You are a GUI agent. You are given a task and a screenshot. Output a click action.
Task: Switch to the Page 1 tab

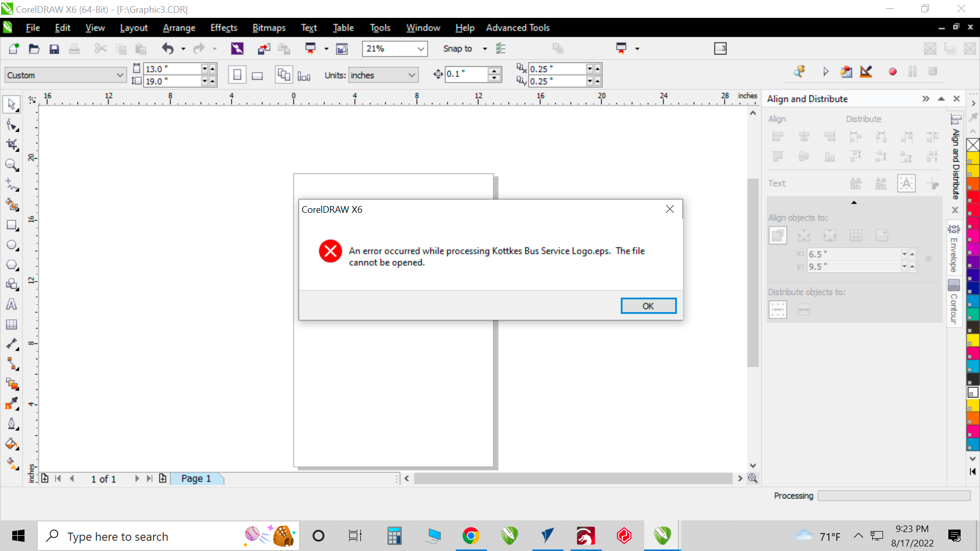(196, 479)
